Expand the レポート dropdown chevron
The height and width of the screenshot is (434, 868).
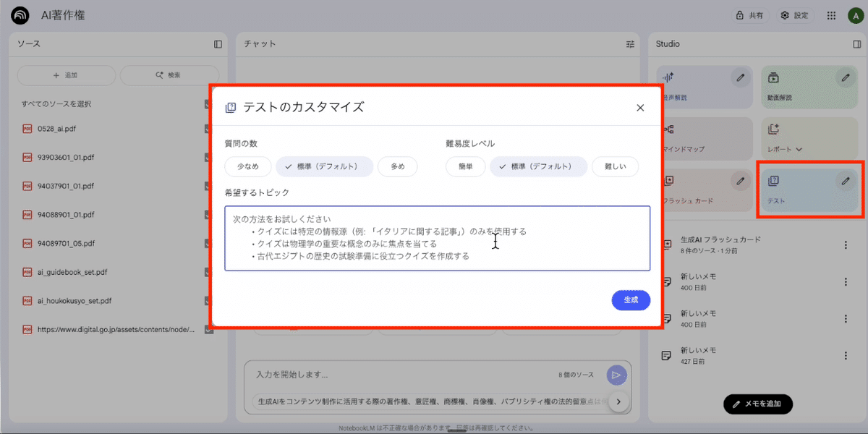[x=799, y=149]
